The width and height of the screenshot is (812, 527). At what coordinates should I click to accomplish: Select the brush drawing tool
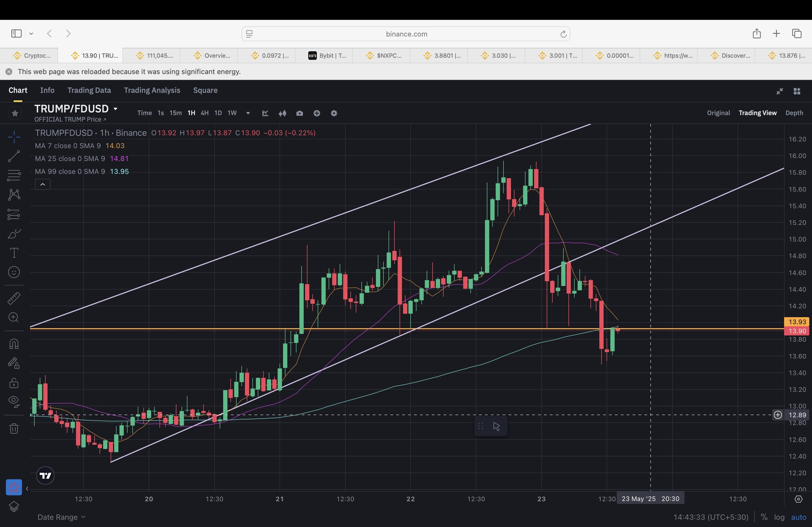(14, 234)
